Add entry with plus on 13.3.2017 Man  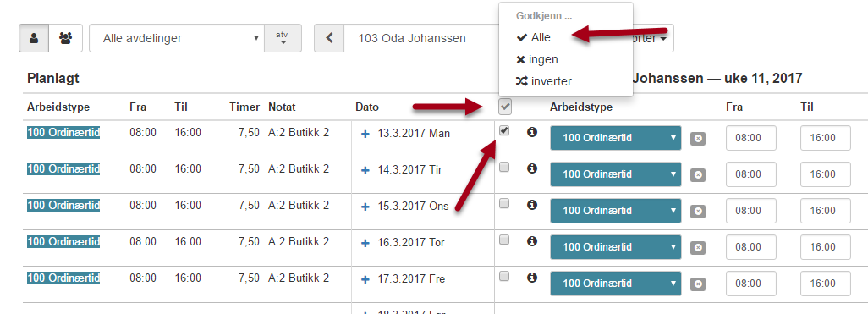coord(365,134)
